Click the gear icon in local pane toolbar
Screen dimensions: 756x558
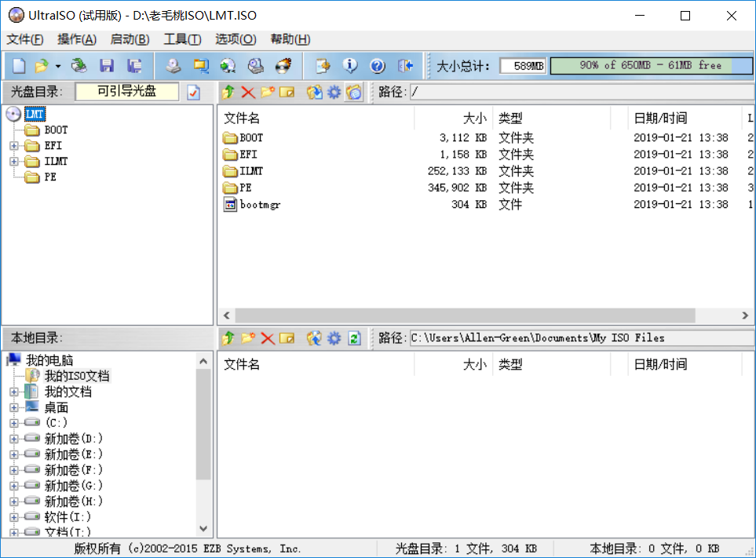[x=334, y=338]
